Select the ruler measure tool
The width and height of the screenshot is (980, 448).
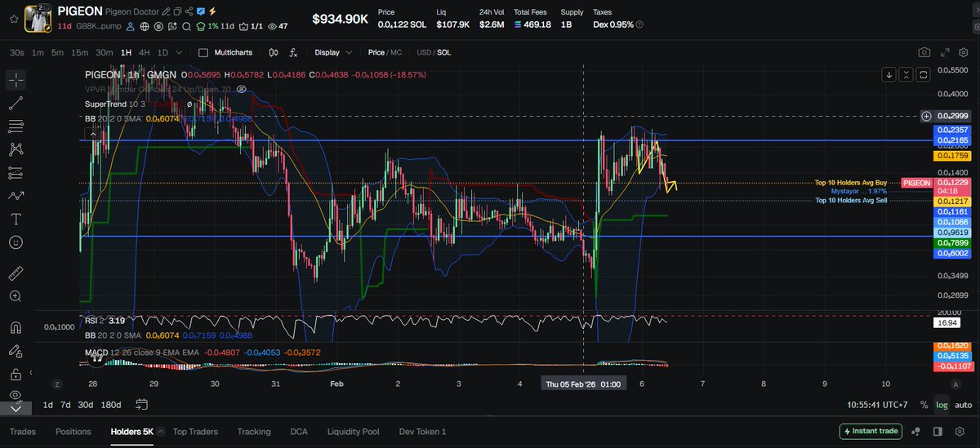[x=16, y=273]
